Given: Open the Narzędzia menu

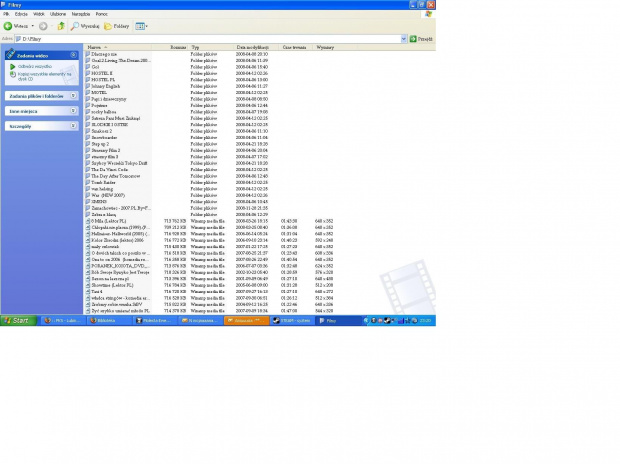Looking at the screenshot, I should click(x=81, y=14).
